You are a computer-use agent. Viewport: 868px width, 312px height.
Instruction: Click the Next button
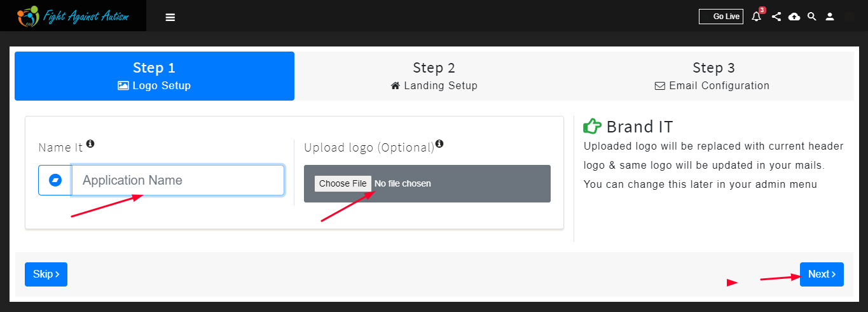click(x=822, y=274)
